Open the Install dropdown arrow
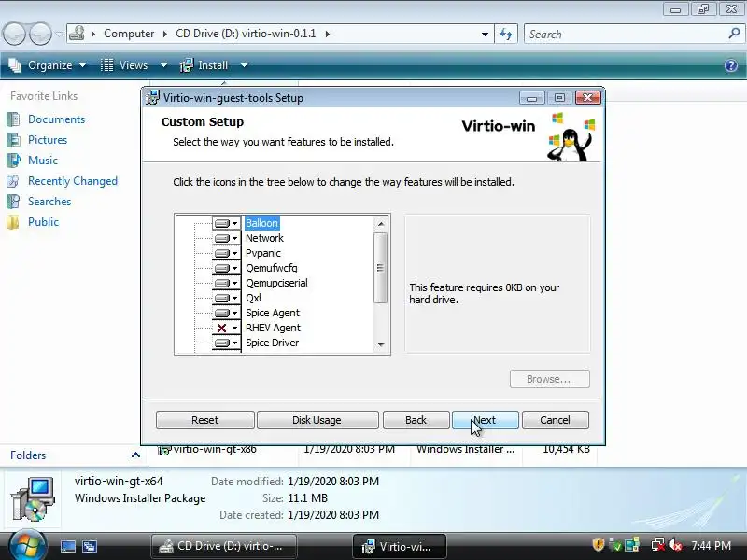747x560 pixels. coord(244,65)
